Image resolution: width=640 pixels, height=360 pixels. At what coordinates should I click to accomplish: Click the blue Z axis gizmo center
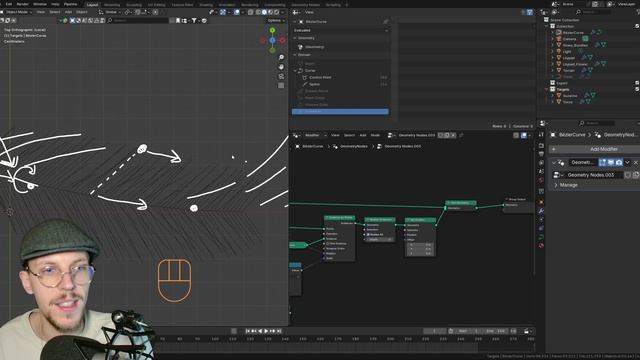coord(272,40)
